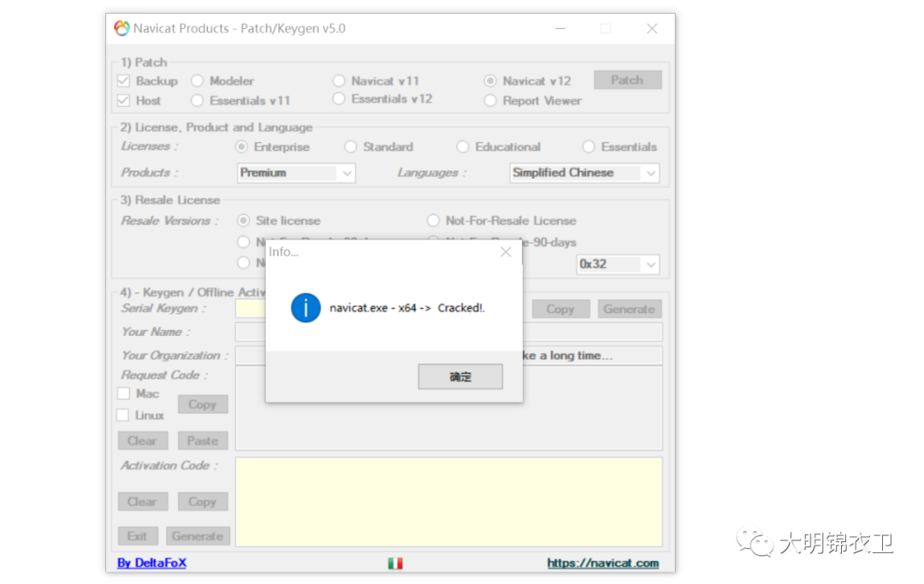
Task: Select the Site license radio button
Action: coord(243,221)
